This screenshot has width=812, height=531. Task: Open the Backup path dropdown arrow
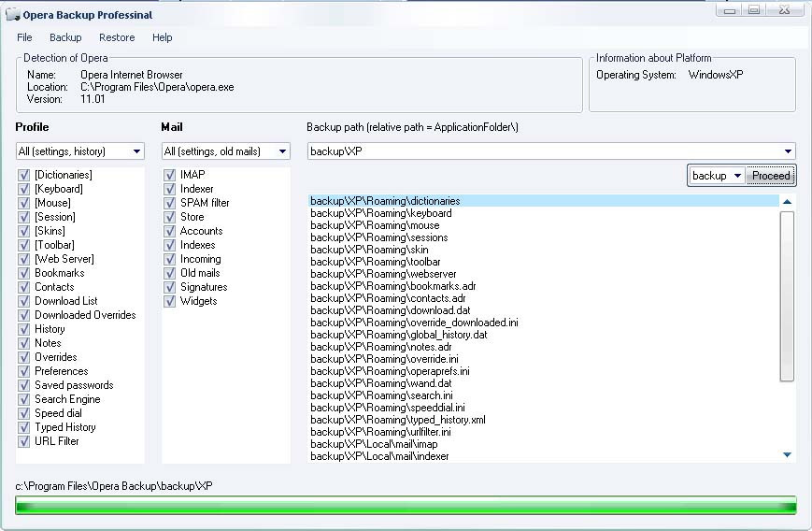pos(788,151)
